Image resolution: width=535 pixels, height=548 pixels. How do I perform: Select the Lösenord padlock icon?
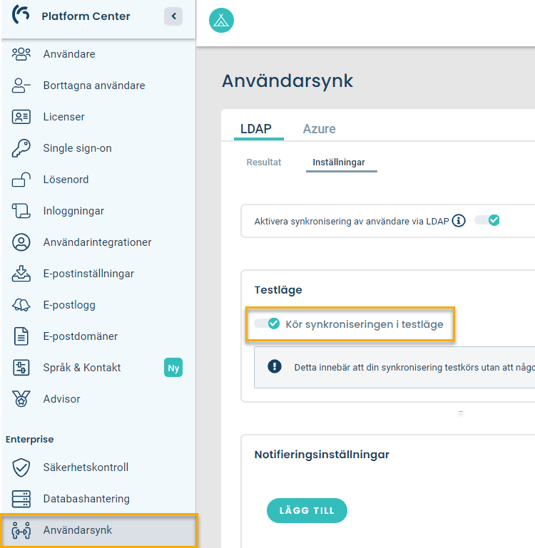21,180
